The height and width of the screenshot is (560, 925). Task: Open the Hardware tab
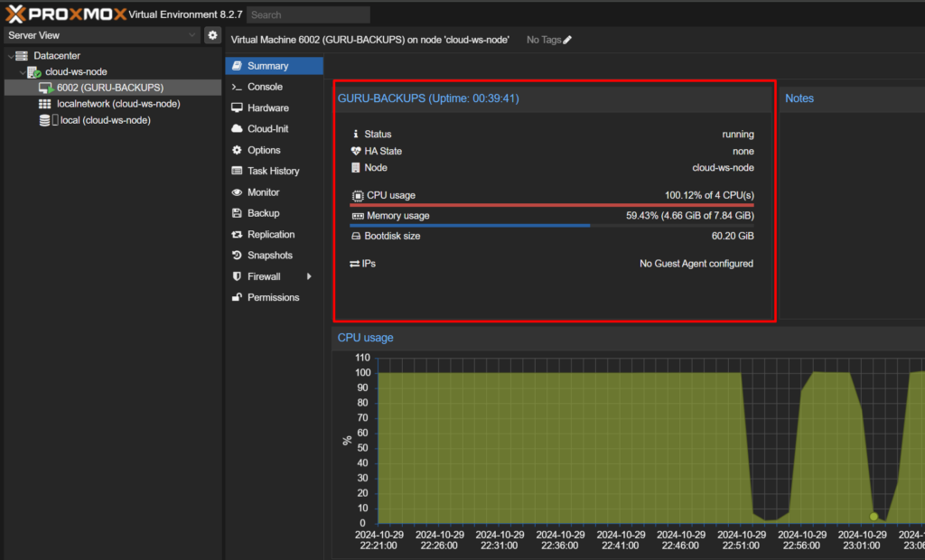275,108
